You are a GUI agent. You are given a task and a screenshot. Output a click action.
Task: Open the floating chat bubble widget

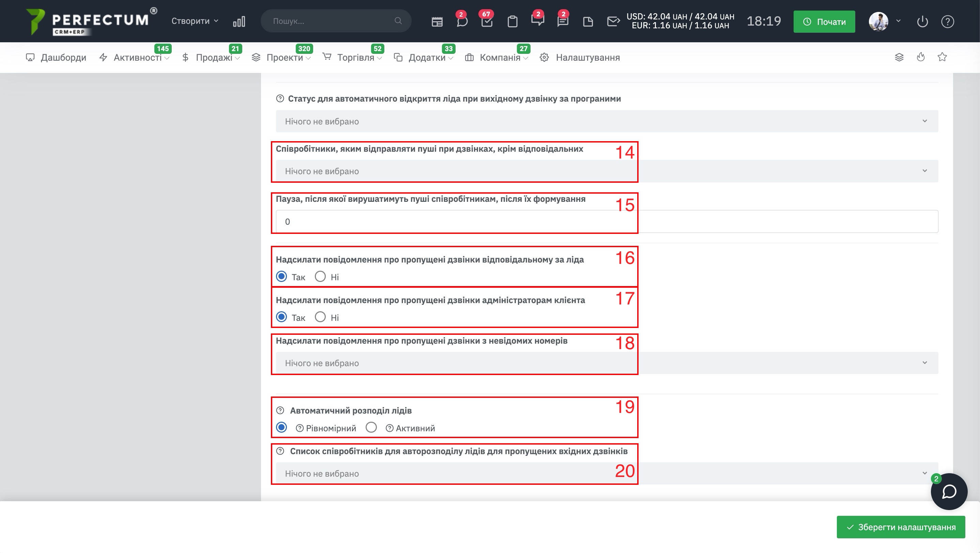949,491
